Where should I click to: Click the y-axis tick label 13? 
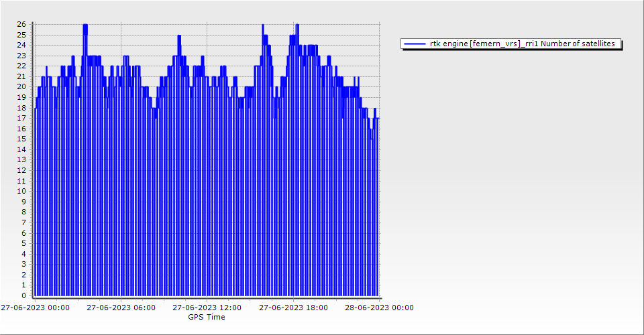point(22,159)
